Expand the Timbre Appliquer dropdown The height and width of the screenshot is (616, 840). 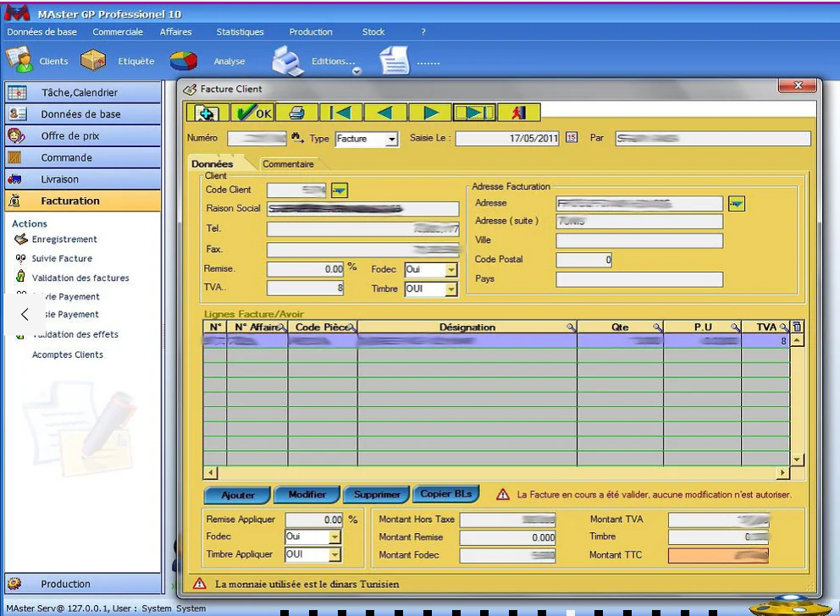[334, 555]
